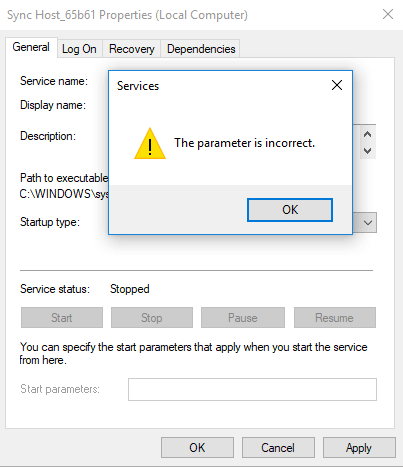Cancel the properties dialog
The width and height of the screenshot is (403, 467).
tap(278, 448)
